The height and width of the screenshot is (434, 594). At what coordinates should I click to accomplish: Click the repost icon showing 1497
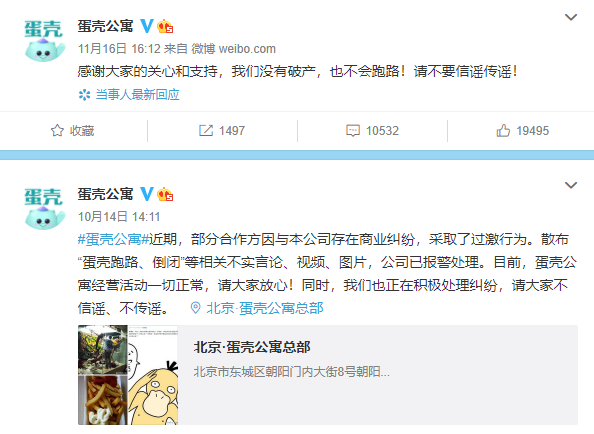pyautogui.click(x=206, y=131)
